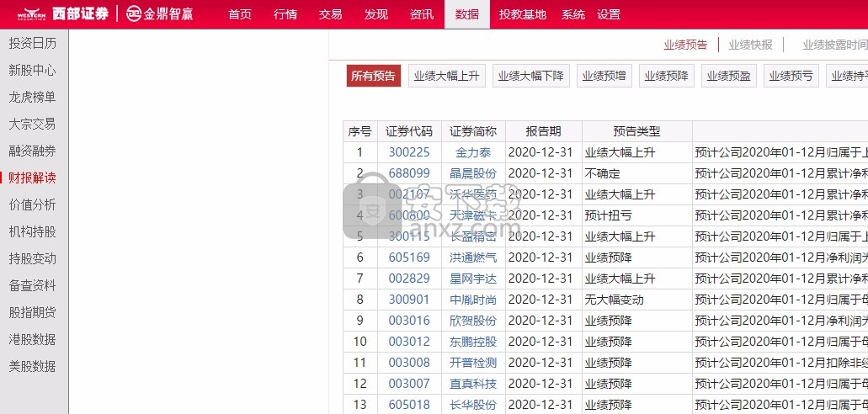
Task: Open stock 洪通燃气
Action: (473, 257)
